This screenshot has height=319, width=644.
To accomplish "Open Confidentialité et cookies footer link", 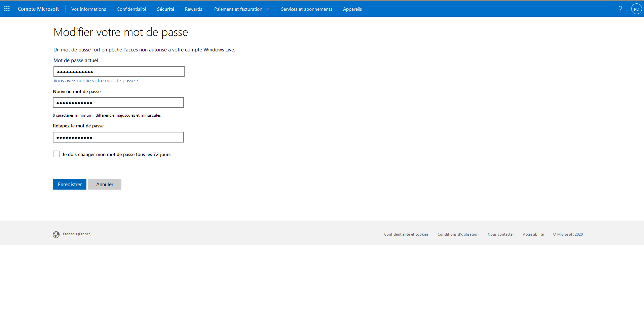I will pos(406,234).
